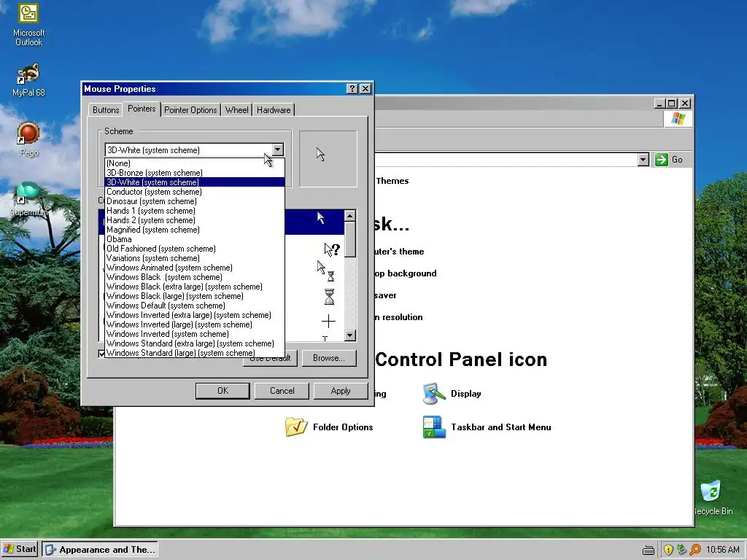
Task: Open the Folder Options icon
Action: pos(329,427)
